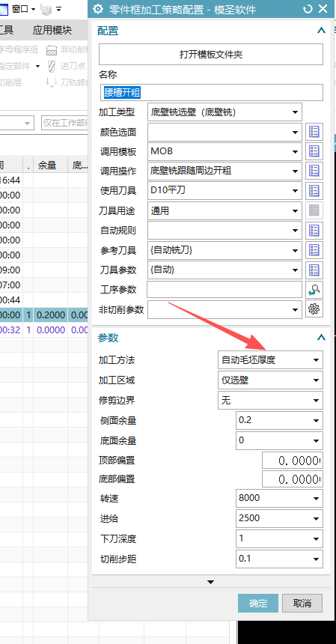Expand more options with bottom triangle arrow

click(x=210, y=582)
